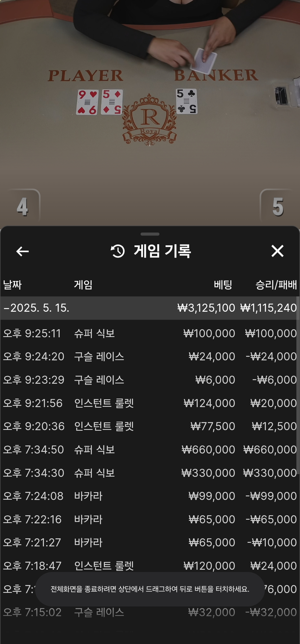
Task: Select the 승리/패배 column header
Action: click(x=276, y=285)
